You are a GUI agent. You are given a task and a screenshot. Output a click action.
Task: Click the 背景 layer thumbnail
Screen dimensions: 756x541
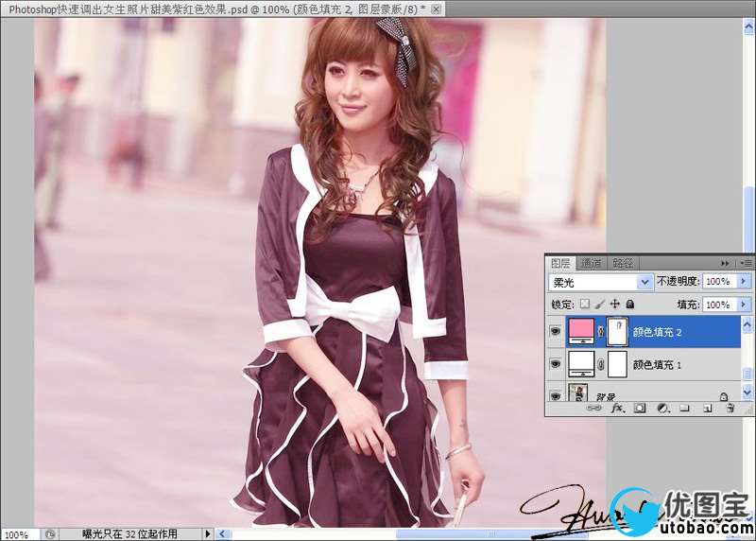(x=578, y=393)
